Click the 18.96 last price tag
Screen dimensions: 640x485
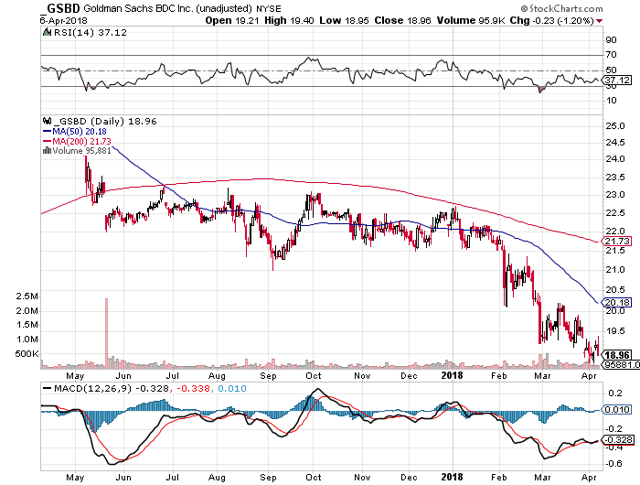[617, 355]
